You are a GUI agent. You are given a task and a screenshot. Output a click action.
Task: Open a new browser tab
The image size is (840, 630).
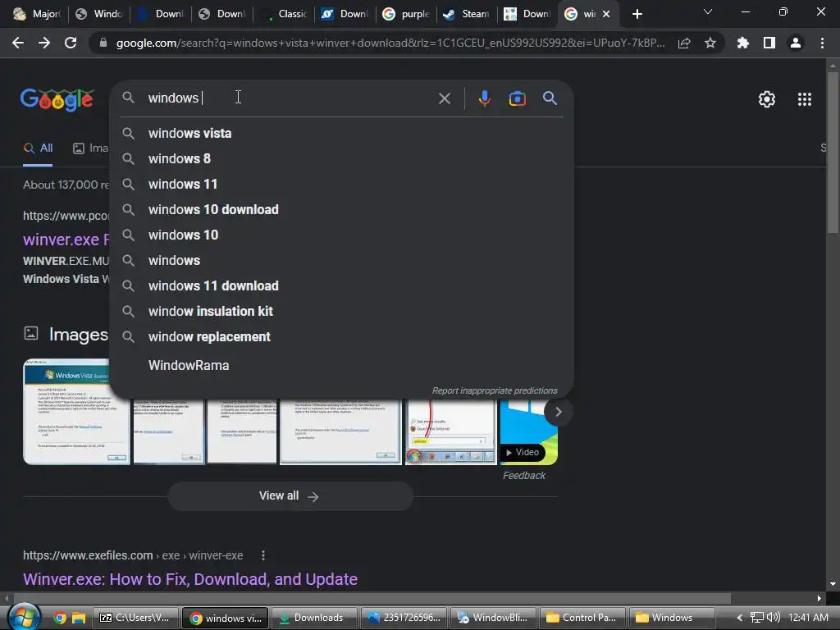637,15
